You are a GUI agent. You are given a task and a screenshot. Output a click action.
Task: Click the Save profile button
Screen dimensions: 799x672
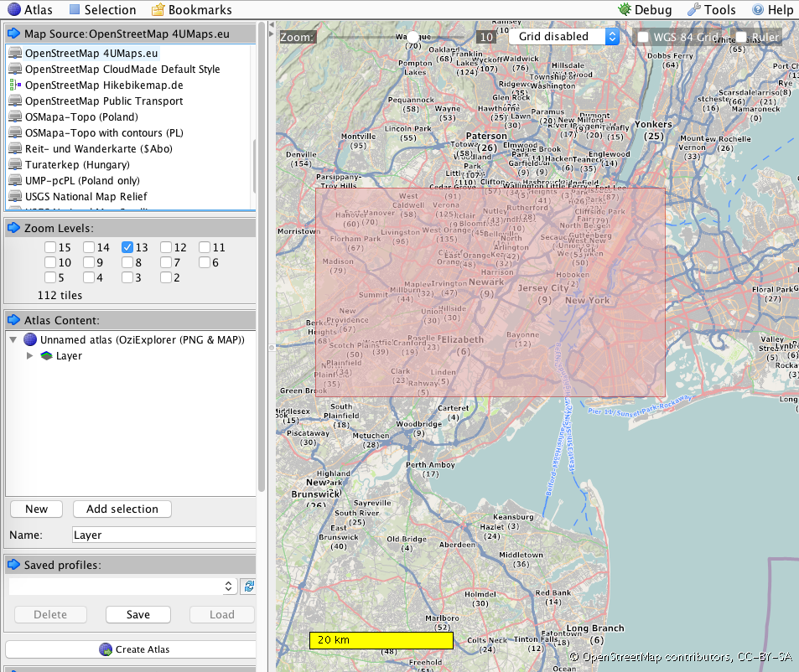[138, 614]
